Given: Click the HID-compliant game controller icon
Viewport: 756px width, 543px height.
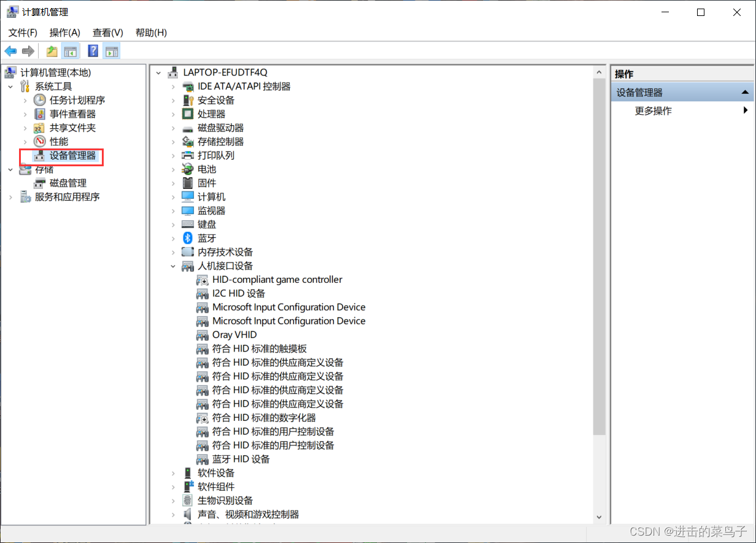Looking at the screenshot, I should (202, 280).
